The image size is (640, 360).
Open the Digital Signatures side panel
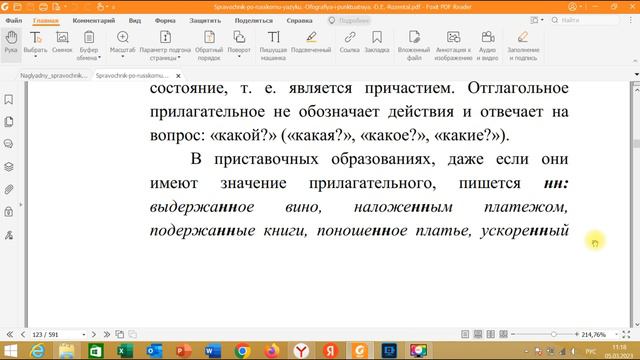coord(9,235)
